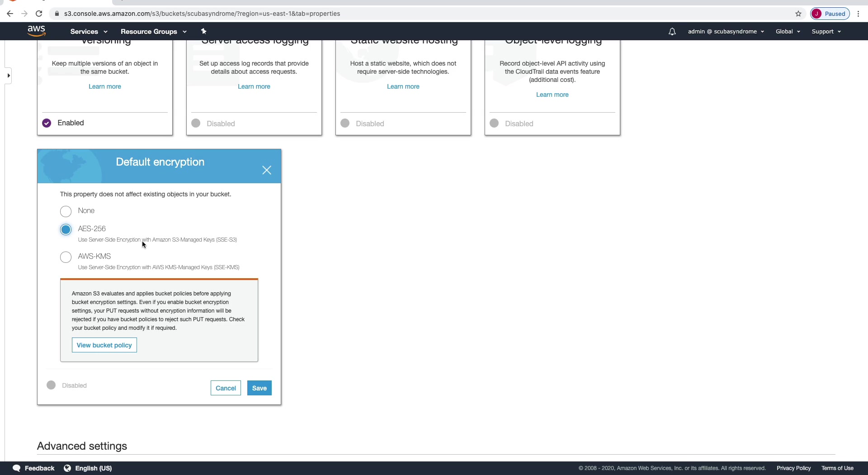Open Learn more under Static website hosting
This screenshot has width=868, height=475.
coord(403,86)
